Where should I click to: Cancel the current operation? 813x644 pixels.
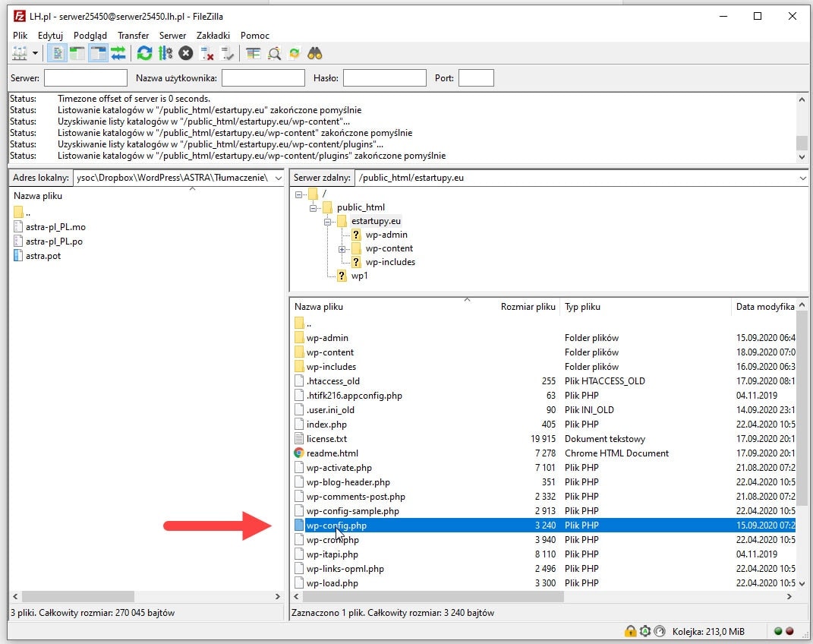tap(186, 53)
